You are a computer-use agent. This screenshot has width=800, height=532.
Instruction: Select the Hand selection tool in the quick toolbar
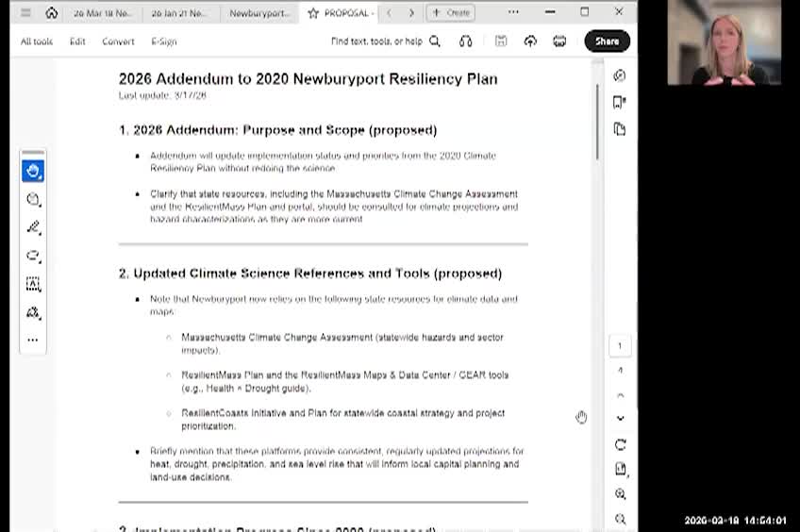point(33,172)
